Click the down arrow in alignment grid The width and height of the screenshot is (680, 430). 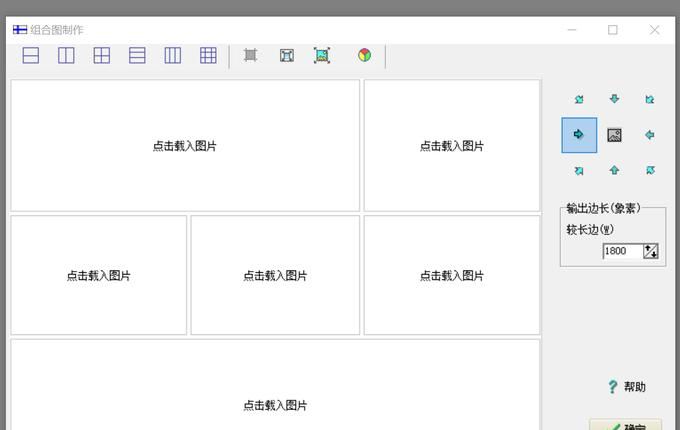point(615,99)
